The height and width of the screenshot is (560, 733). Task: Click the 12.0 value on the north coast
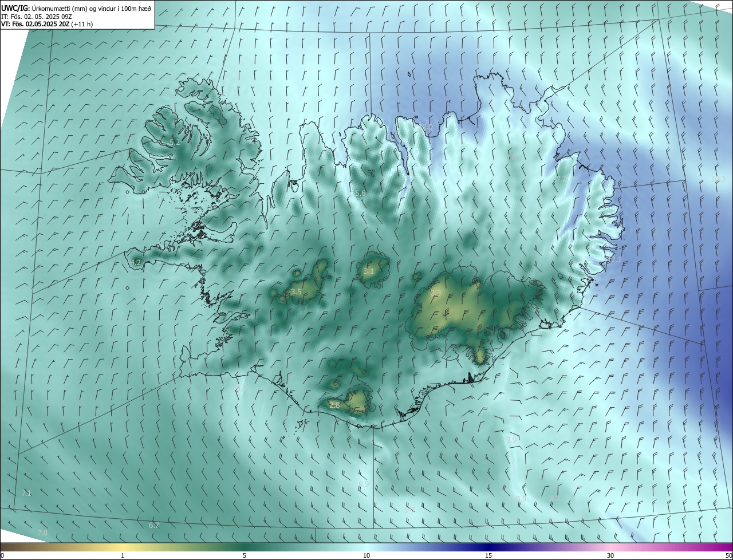coord(425,127)
